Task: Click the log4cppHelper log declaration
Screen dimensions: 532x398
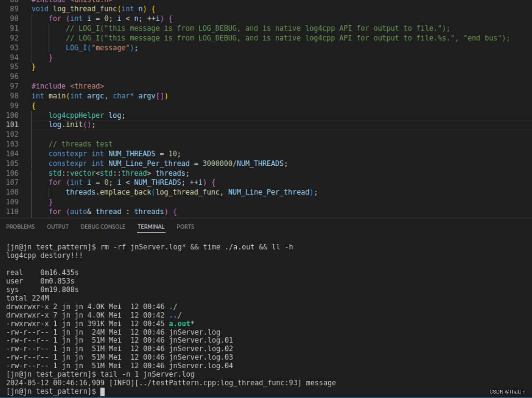Action: [x=87, y=115]
